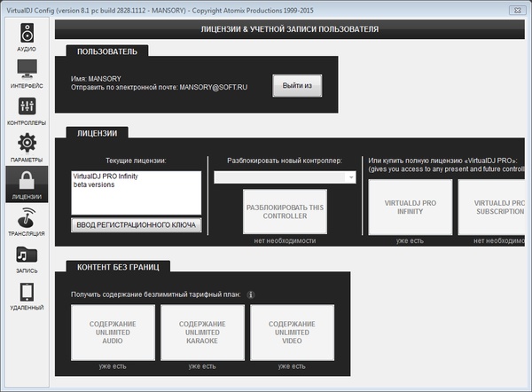Expand the Разблокировать новый контроллер dropdown
532x392 pixels.
(x=285, y=177)
